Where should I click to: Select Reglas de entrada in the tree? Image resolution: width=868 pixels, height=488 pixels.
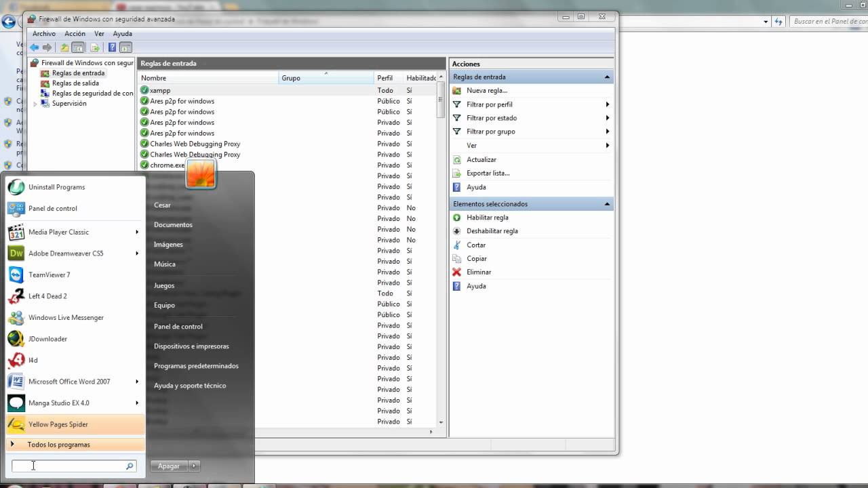coord(78,73)
